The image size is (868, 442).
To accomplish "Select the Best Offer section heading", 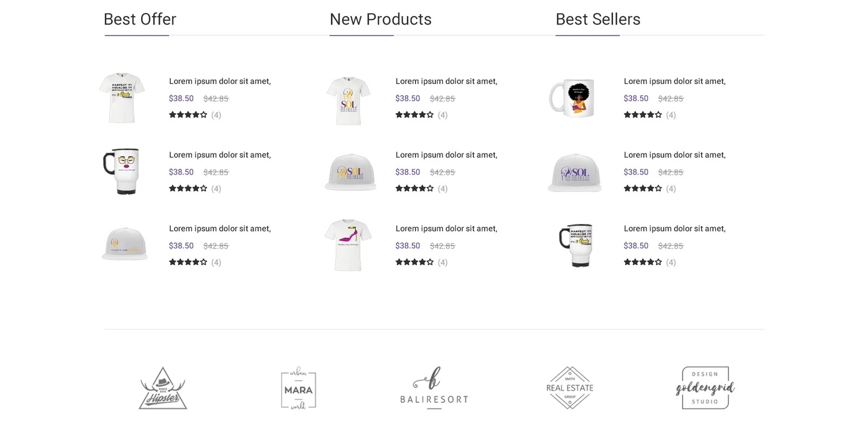I will (139, 20).
